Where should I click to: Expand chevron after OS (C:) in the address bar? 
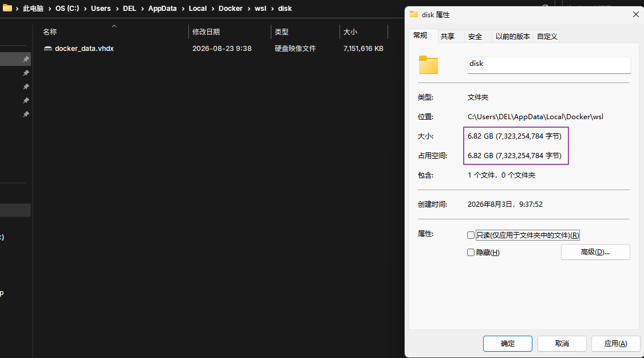85,8
